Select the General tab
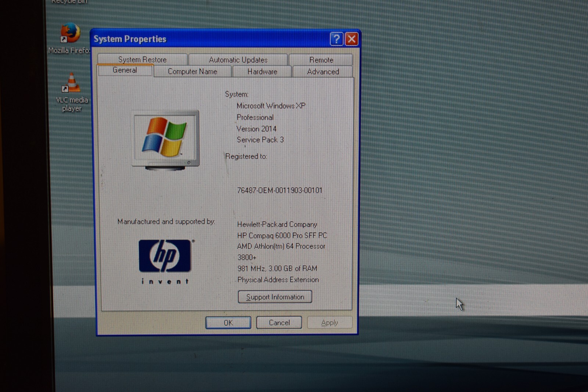The width and height of the screenshot is (588, 392). pyautogui.click(x=125, y=70)
